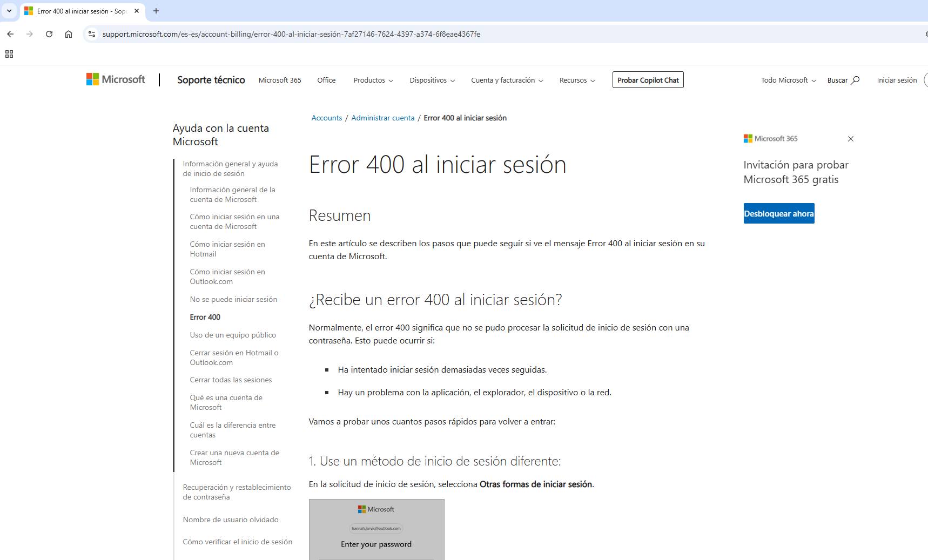Expand the Productos menu

373,80
